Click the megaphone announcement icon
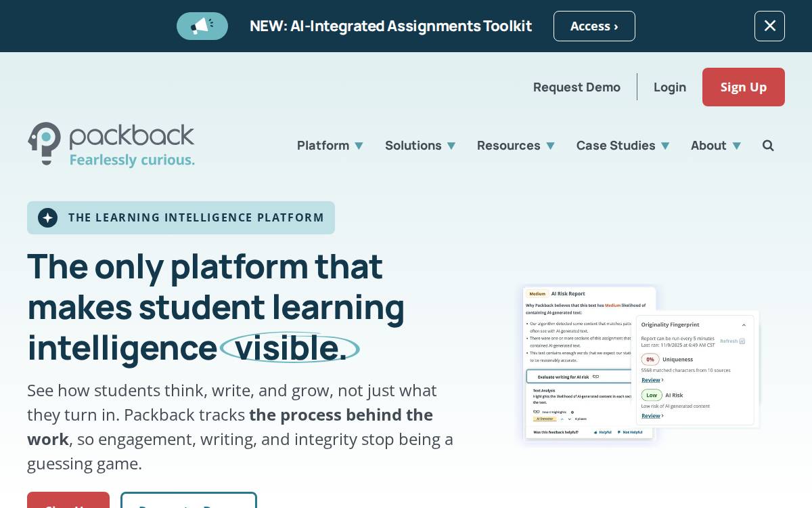The height and width of the screenshot is (508, 812). pos(202,26)
